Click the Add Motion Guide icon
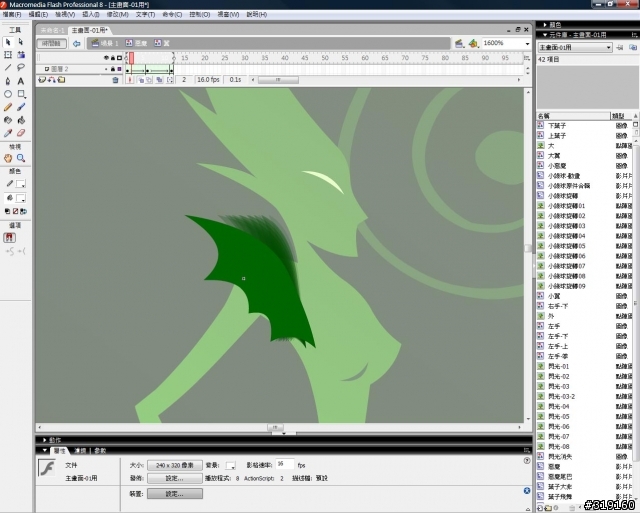 pos(51,80)
